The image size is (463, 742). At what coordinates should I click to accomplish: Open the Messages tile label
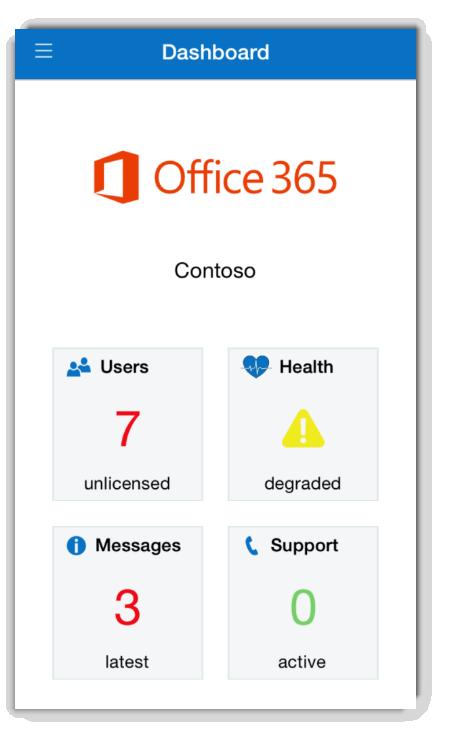click(x=138, y=546)
